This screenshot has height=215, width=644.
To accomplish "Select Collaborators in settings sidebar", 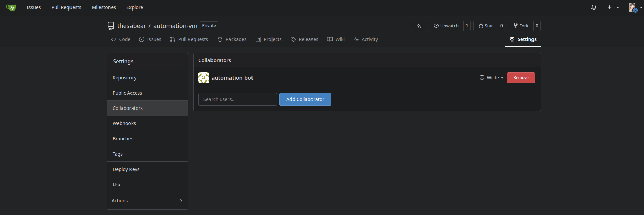I will [147, 108].
